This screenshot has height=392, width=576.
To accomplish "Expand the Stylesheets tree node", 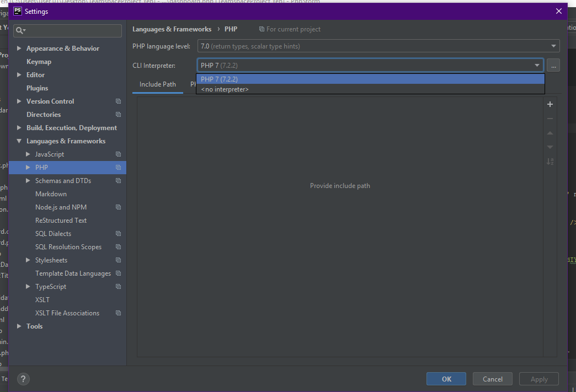I will click(28, 260).
